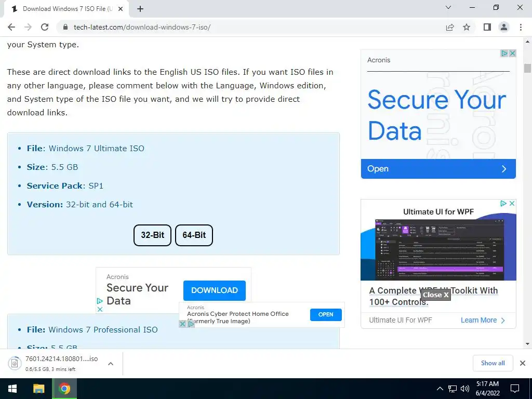Close the Acronis sidebar ad with X

click(x=513, y=54)
